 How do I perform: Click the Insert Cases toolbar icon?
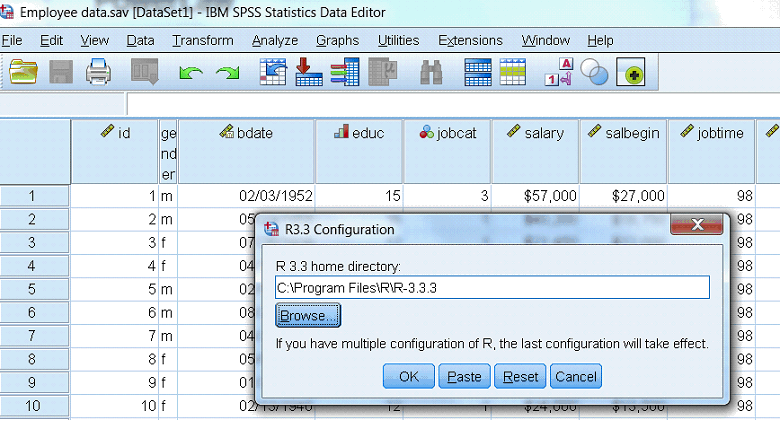click(478, 72)
